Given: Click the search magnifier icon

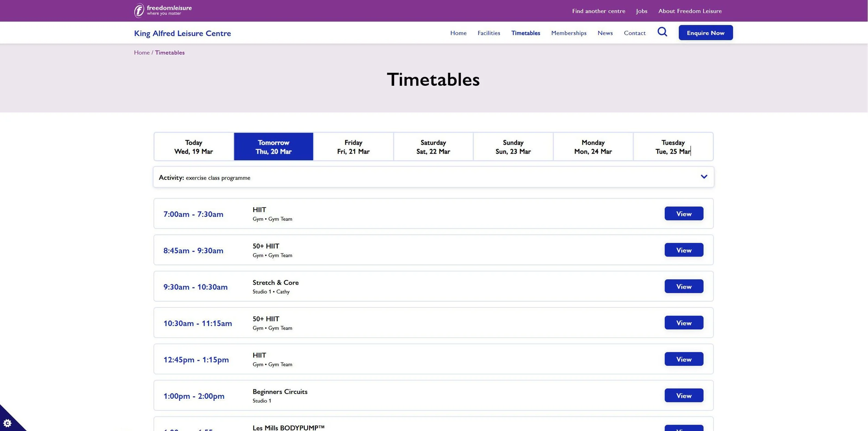Looking at the screenshot, I should coord(662,32).
